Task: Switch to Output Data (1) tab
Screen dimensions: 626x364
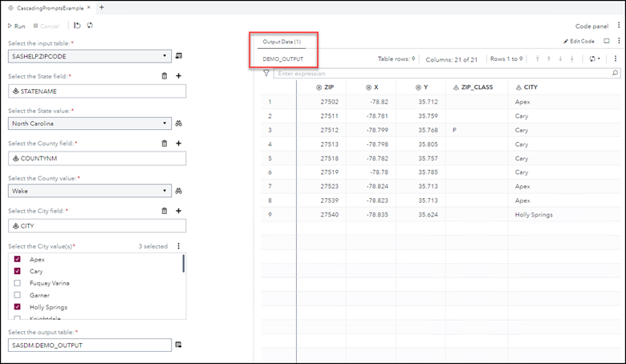Action: (x=282, y=42)
